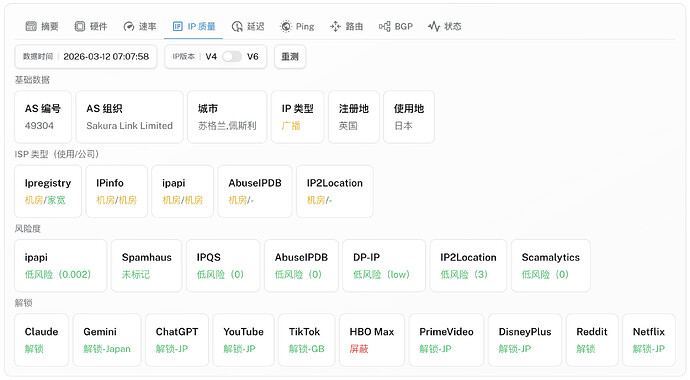The width and height of the screenshot is (690, 380).
Task: Click the Ping tab icon
Action: 286,26
